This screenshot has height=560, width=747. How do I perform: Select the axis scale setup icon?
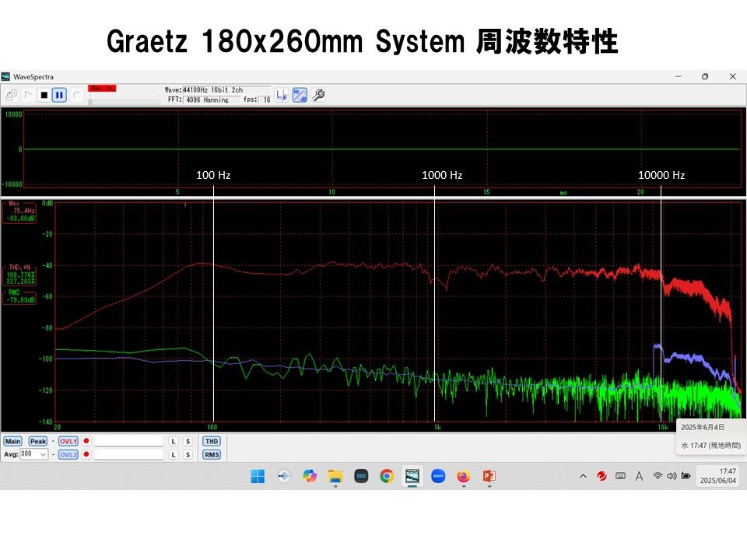pos(280,94)
